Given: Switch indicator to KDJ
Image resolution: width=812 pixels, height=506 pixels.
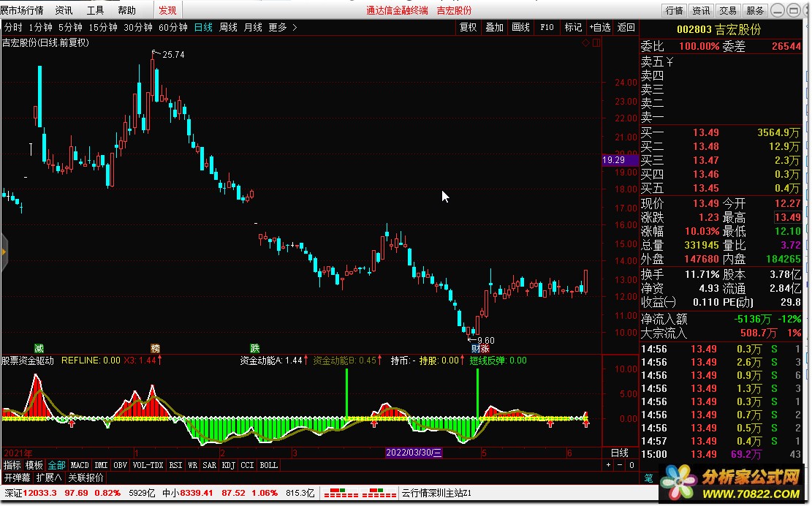Looking at the screenshot, I should (228, 465).
